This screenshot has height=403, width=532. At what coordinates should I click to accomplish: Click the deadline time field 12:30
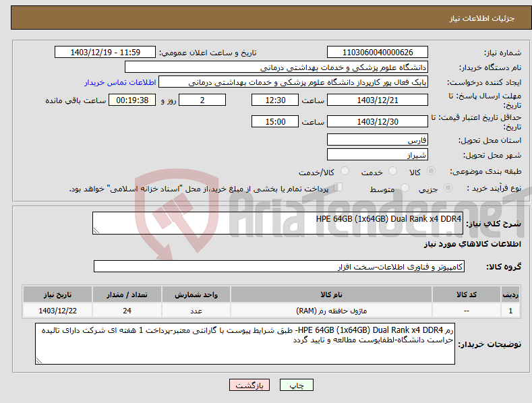click(x=275, y=100)
